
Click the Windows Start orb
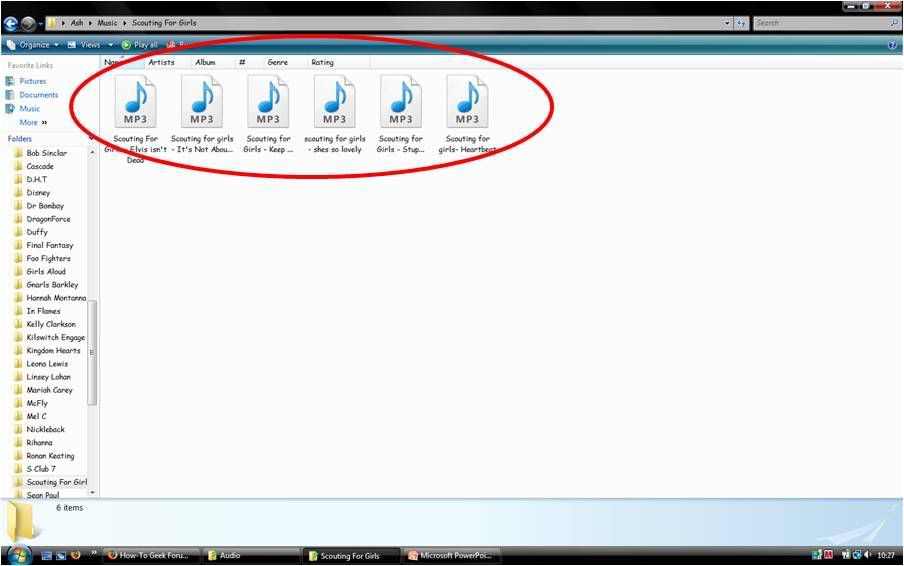click(x=19, y=555)
